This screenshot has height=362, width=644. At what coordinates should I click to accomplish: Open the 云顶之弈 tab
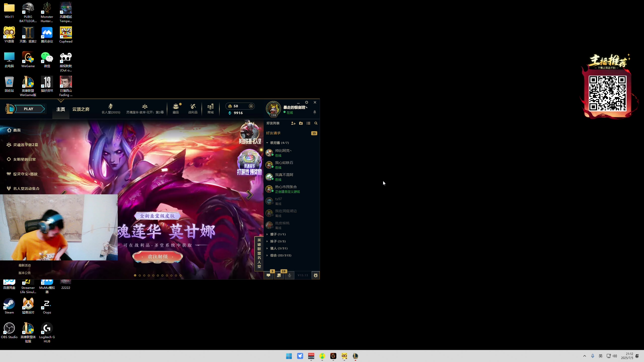coord(81,109)
